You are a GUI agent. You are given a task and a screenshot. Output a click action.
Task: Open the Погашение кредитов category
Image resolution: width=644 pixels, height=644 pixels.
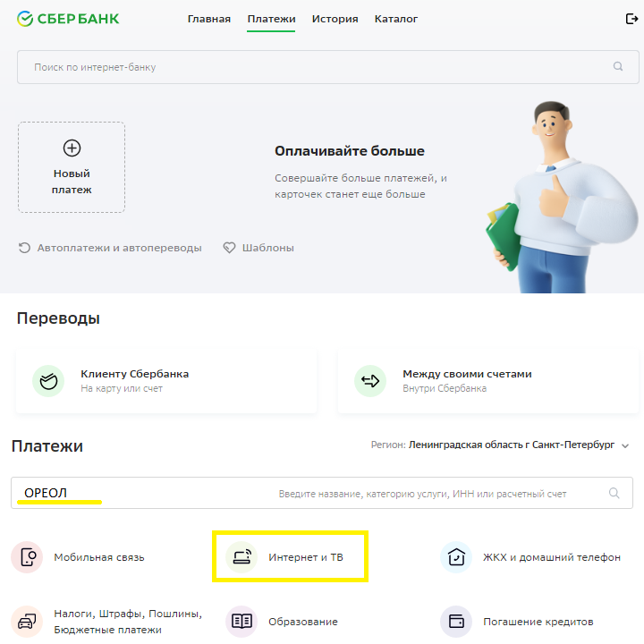pos(517,622)
